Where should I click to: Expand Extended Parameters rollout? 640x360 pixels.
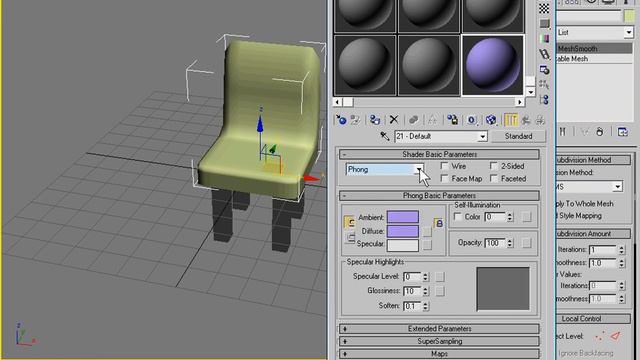coord(439,329)
